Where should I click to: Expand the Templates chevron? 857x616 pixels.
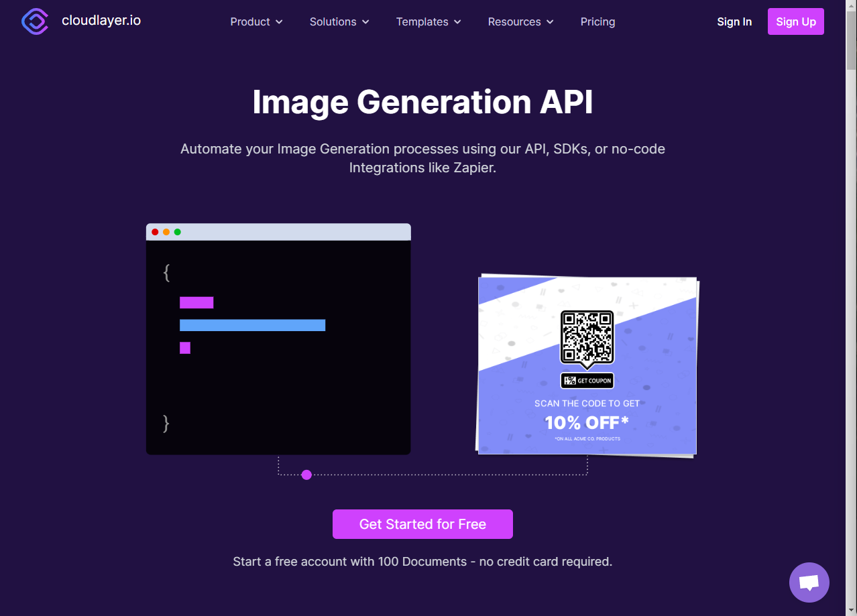point(458,22)
